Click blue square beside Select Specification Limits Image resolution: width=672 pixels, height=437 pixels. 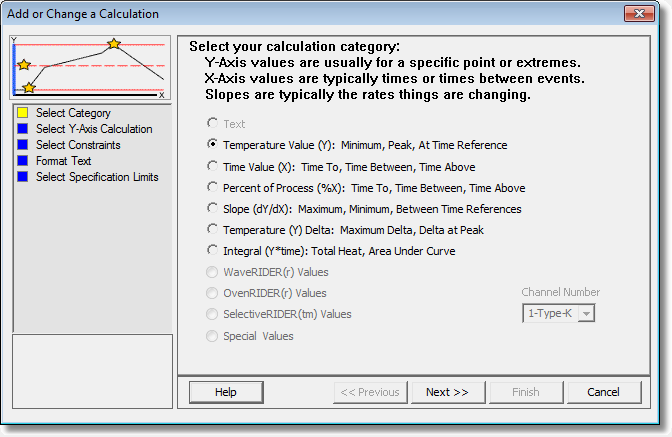pyautogui.click(x=23, y=177)
